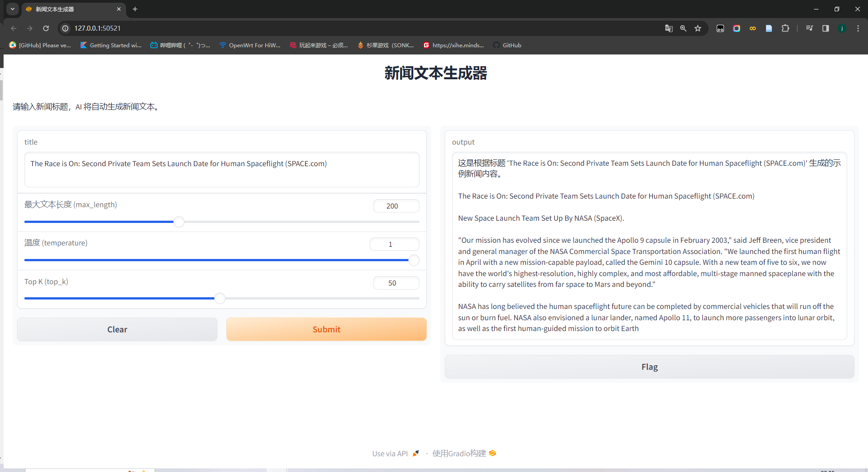Open the Extensions puzzle icon
868x472 pixels.
[785, 28]
